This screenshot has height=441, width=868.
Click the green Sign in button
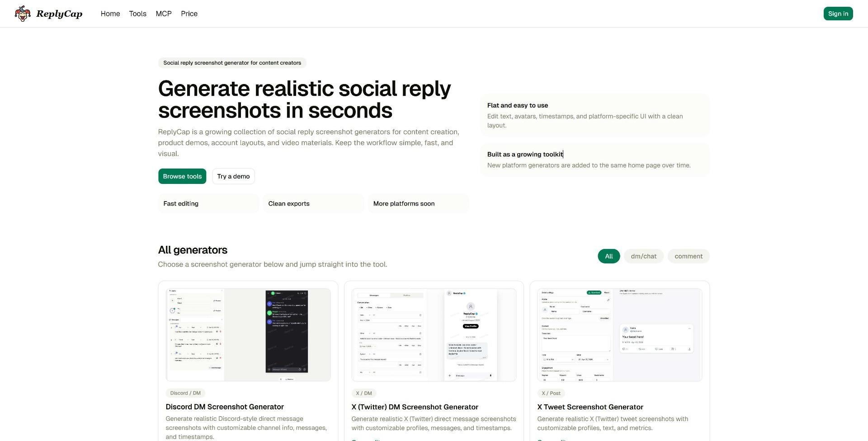click(x=838, y=14)
